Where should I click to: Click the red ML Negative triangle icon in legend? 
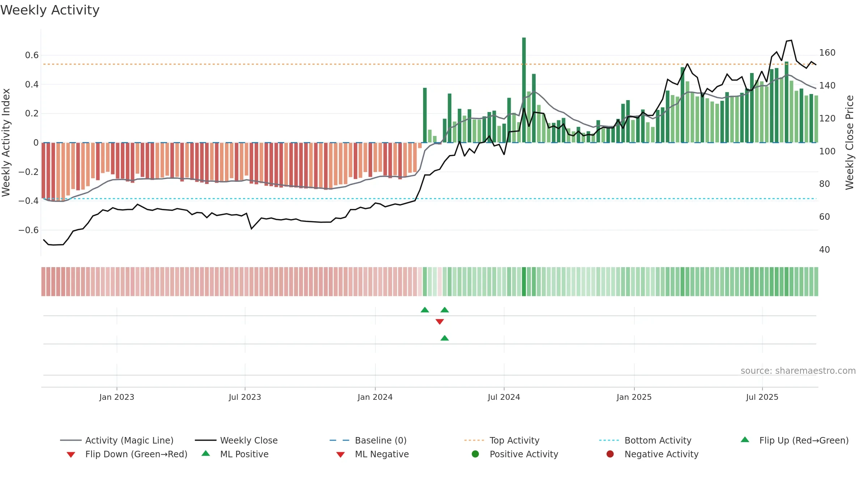click(340, 455)
